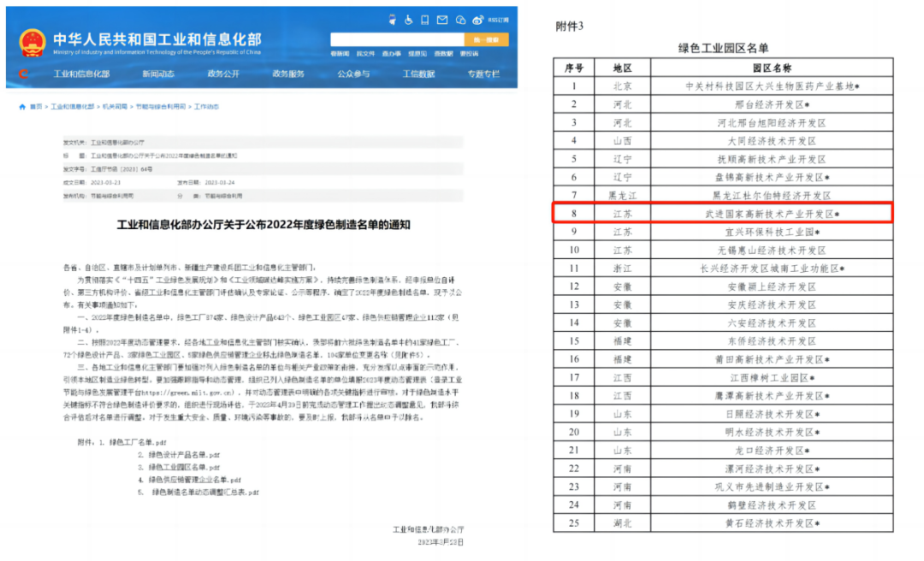Open the WeChat sharing icon
This screenshot has height=561, width=924.
tap(460, 19)
